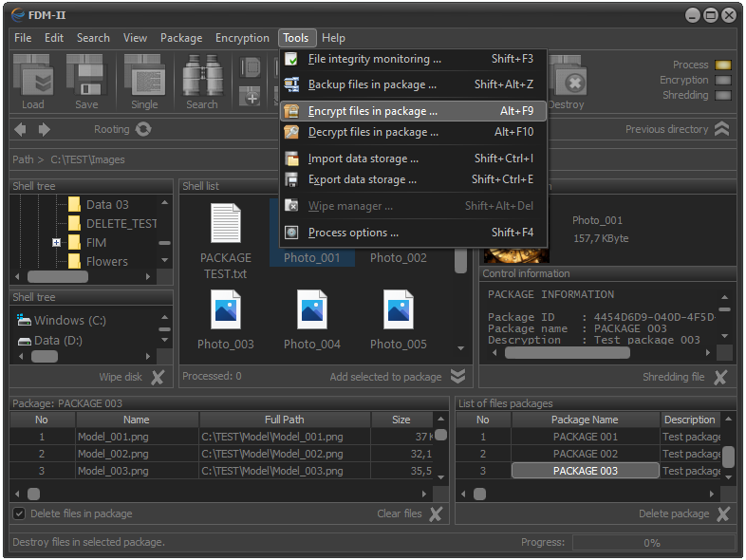Click the Clear files X icon
Viewport: 746px width, 560px height.
[436, 513]
